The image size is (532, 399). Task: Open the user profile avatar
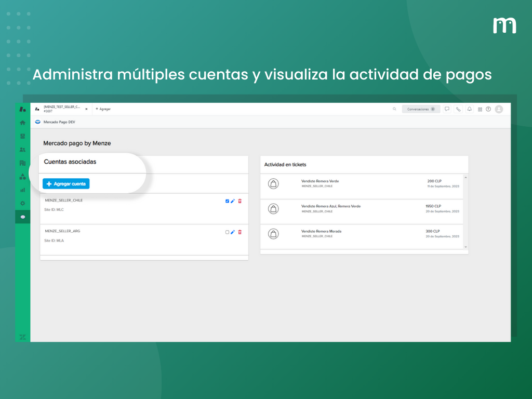pos(499,109)
